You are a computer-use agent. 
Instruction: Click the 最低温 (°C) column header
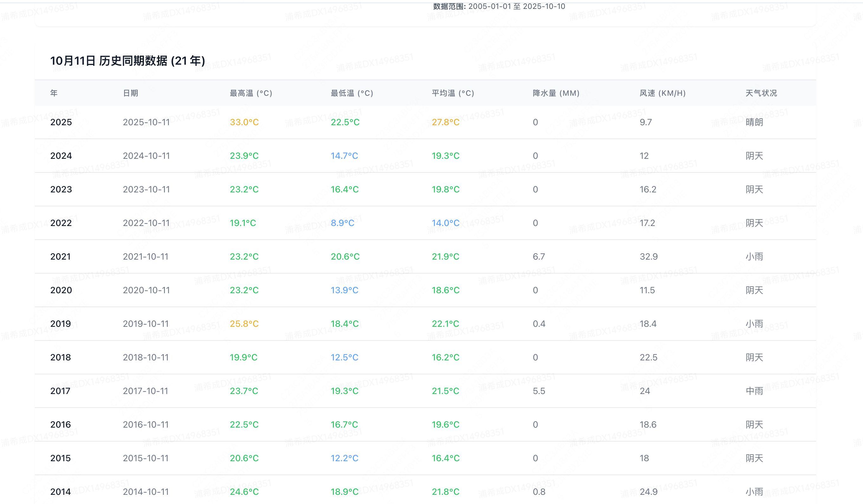pyautogui.click(x=352, y=93)
